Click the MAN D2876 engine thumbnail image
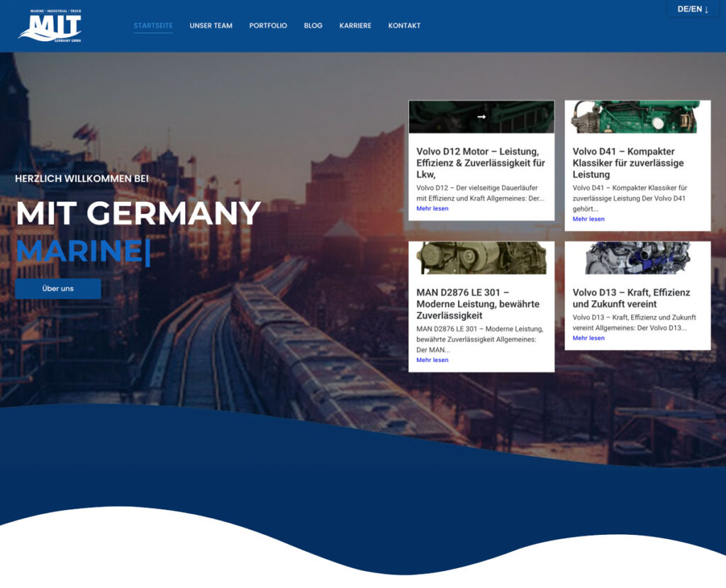 [481, 258]
